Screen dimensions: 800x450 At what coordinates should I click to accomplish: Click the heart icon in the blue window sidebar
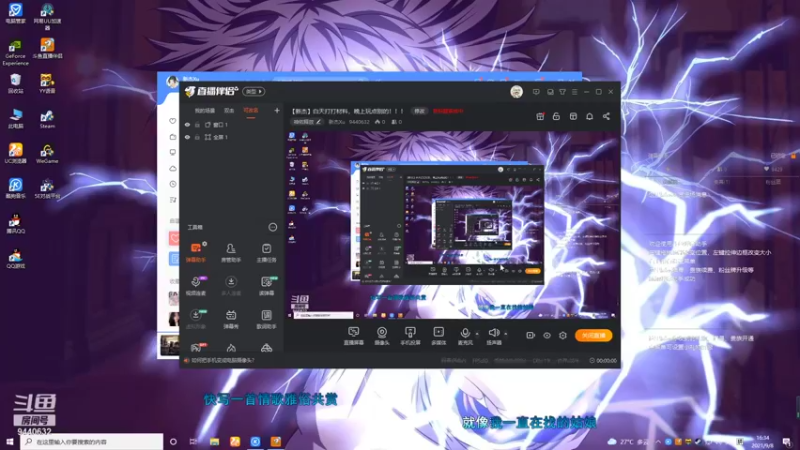click(x=172, y=121)
